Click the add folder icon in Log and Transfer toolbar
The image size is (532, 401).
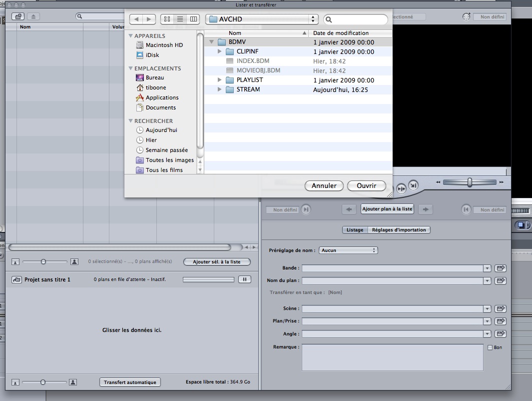click(18, 16)
